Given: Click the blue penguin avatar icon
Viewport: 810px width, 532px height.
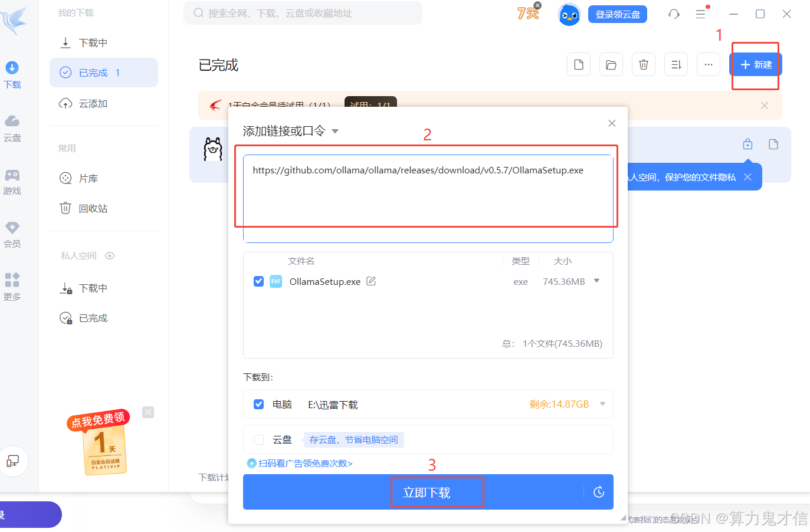Looking at the screenshot, I should point(569,14).
